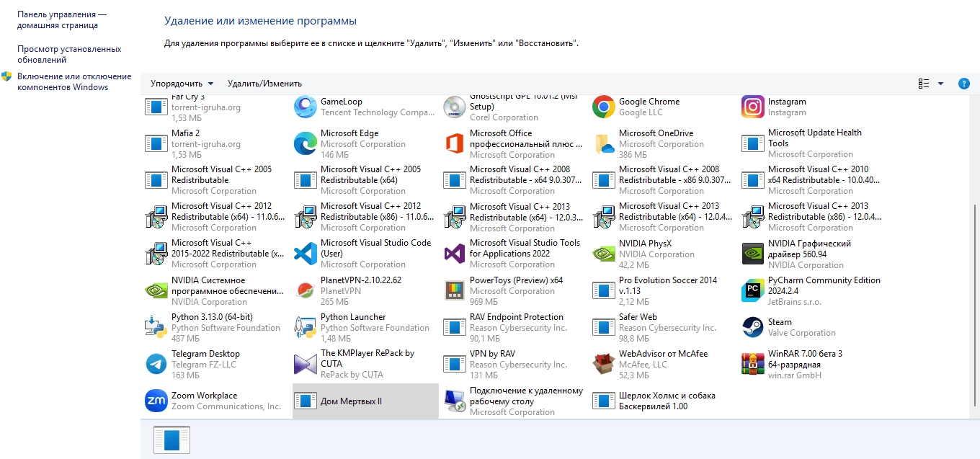The height and width of the screenshot is (459, 980).
Task: Select Visual C++ 2012 Redistributable (x86) entry
Action: [x=365, y=217]
